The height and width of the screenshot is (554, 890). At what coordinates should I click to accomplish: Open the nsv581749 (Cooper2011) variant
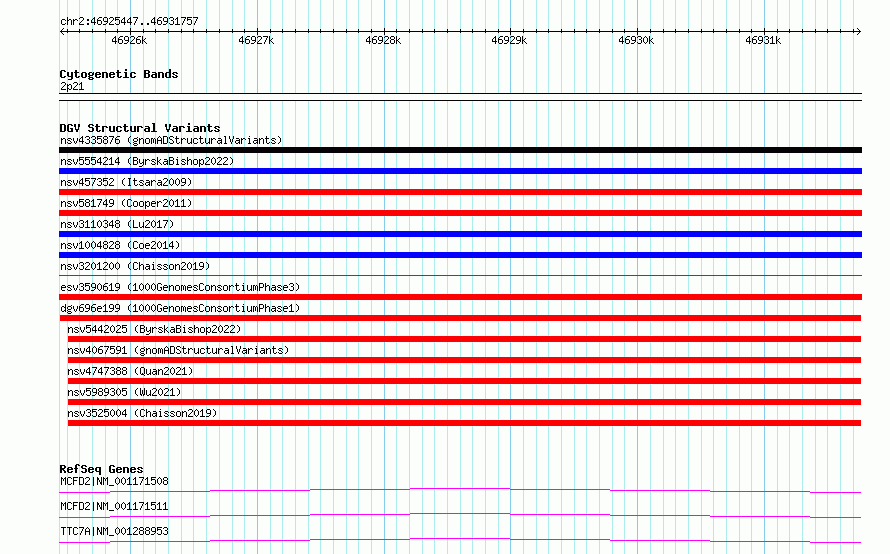(x=126, y=203)
